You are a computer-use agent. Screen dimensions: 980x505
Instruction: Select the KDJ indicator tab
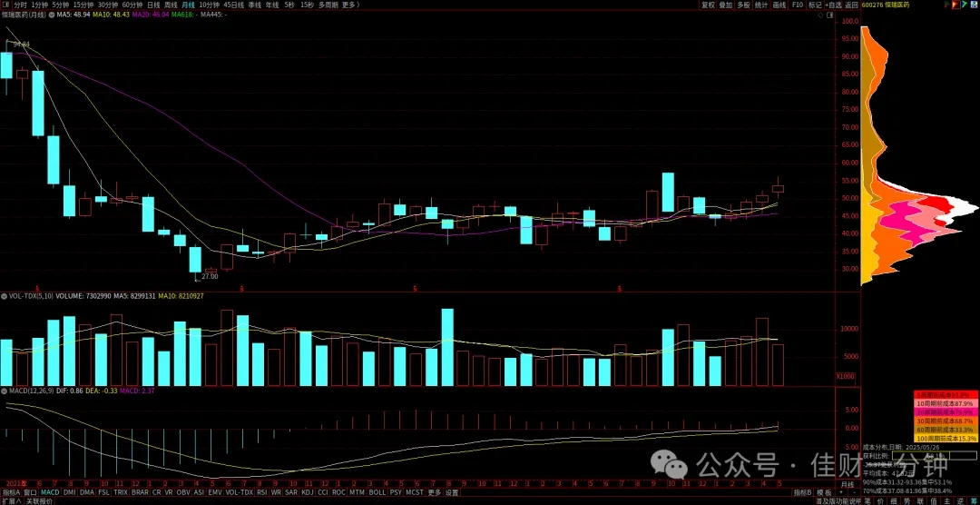[x=308, y=492]
